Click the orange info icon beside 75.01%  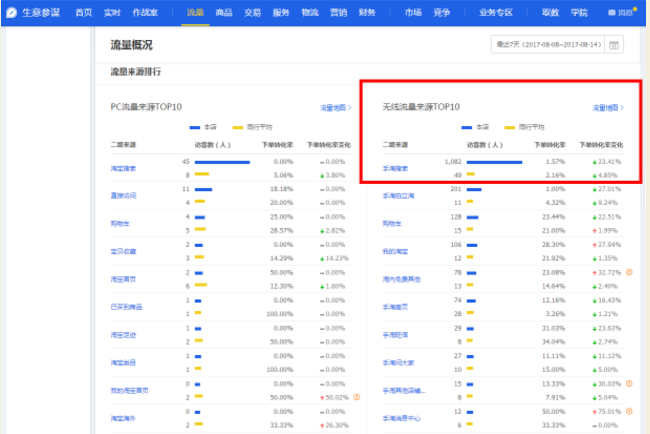pos(629,412)
